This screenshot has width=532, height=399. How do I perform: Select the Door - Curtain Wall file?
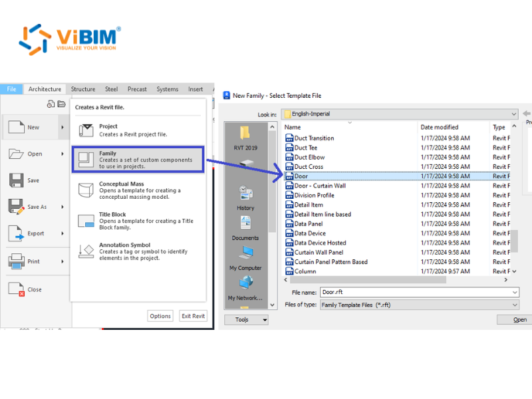(397, 186)
